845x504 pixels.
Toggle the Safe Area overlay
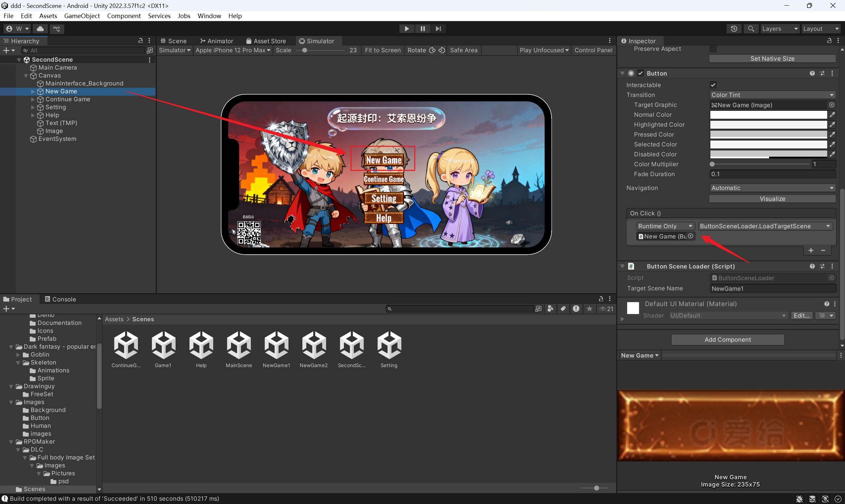click(x=463, y=50)
